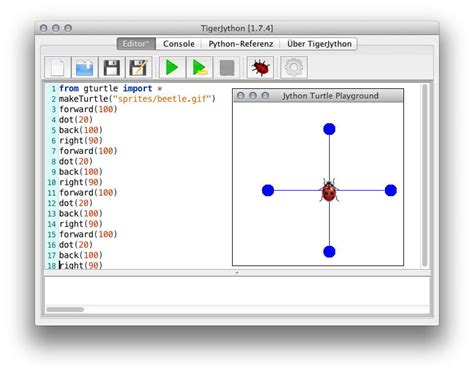Click the left blue dot in playground

pyautogui.click(x=268, y=190)
